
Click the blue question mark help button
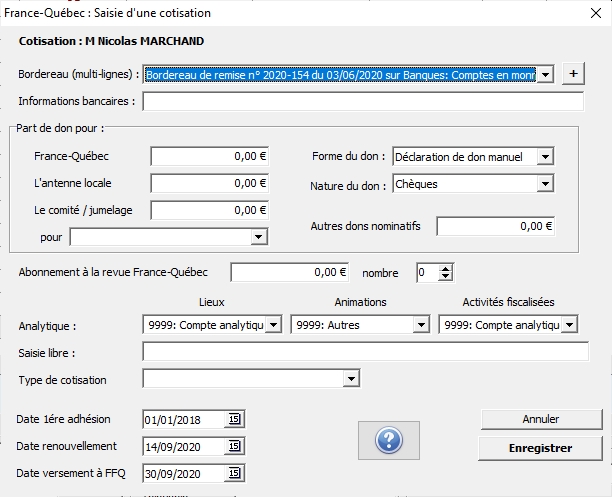pos(388,440)
